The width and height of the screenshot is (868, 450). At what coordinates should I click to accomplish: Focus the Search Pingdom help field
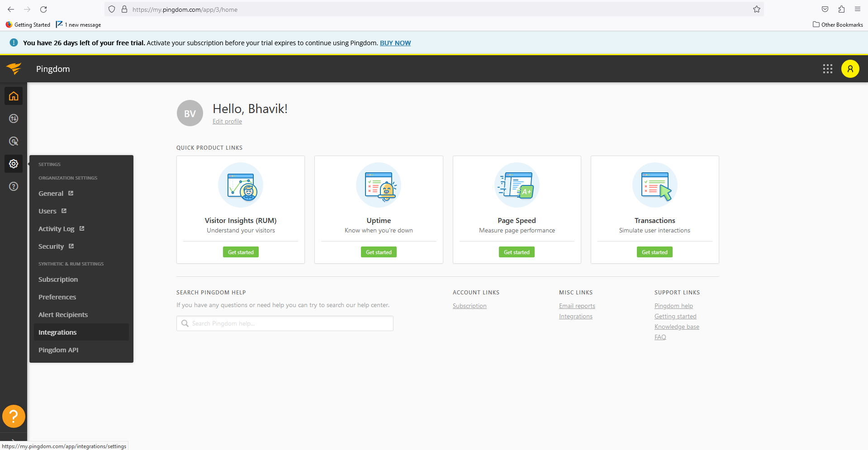coord(285,323)
